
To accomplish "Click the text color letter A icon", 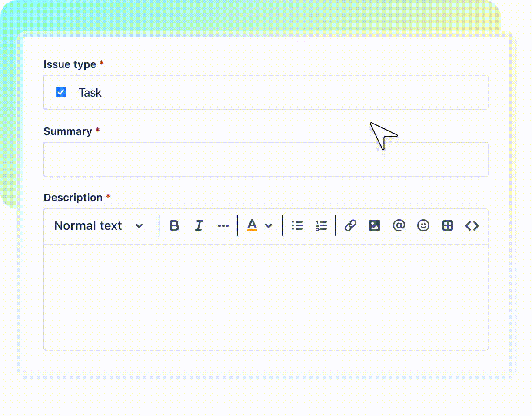I will click(252, 225).
